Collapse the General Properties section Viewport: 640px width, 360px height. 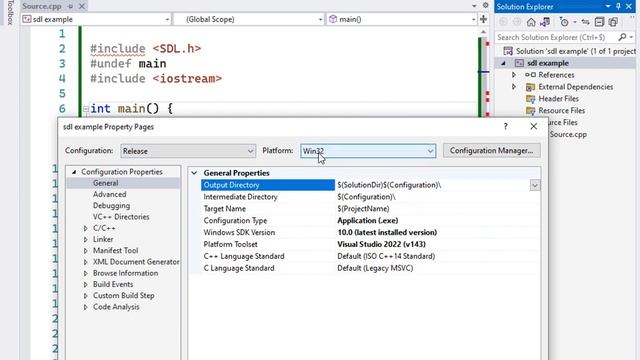[x=194, y=173]
